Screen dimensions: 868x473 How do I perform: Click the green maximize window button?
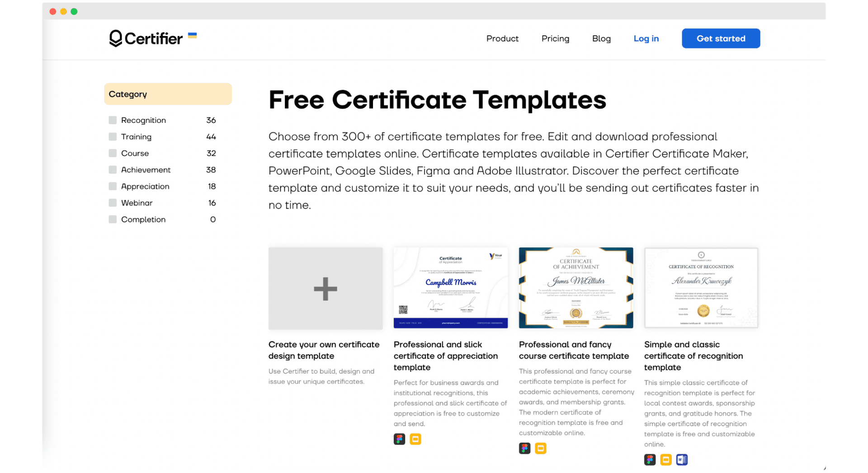coord(74,11)
